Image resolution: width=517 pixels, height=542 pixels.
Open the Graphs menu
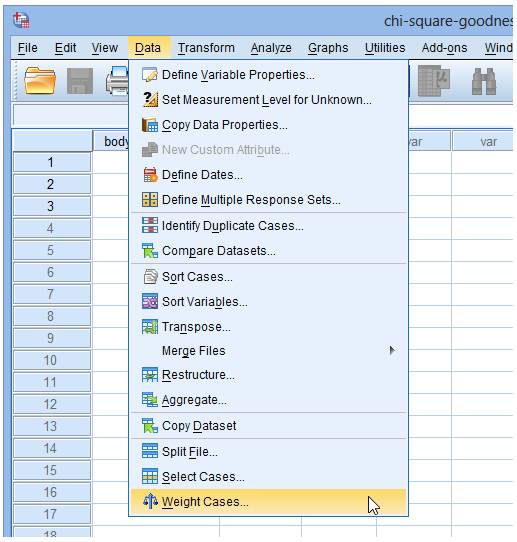click(x=328, y=48)
